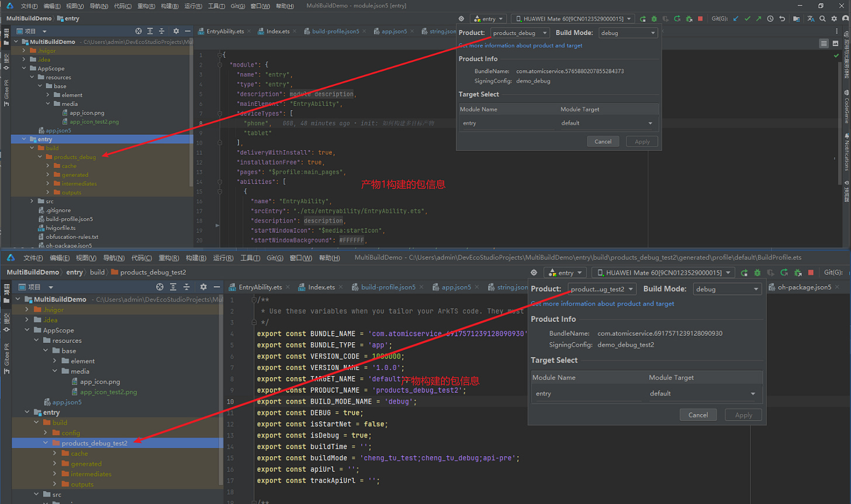Click Git push arrow in upper window

(x=759, y=19)
